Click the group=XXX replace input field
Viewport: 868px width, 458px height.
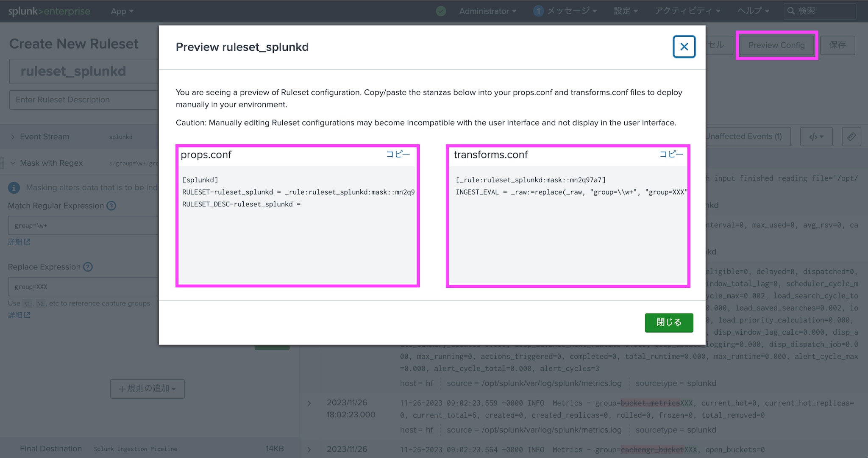coord(83,286)
